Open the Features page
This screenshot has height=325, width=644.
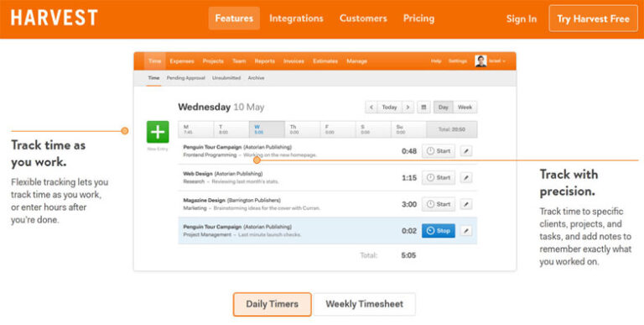(234, 18)
